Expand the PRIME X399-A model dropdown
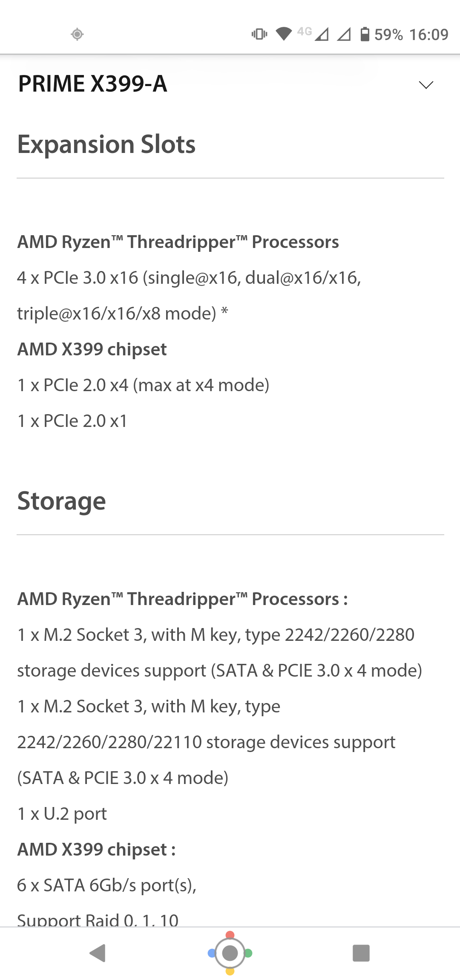Screen dimensions: 460x980 425,85
